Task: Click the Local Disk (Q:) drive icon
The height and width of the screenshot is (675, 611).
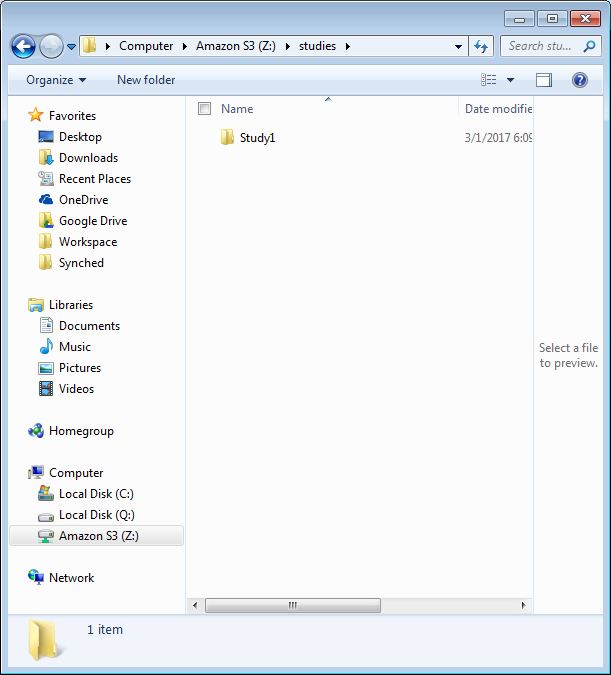Action: pos(46,516)
